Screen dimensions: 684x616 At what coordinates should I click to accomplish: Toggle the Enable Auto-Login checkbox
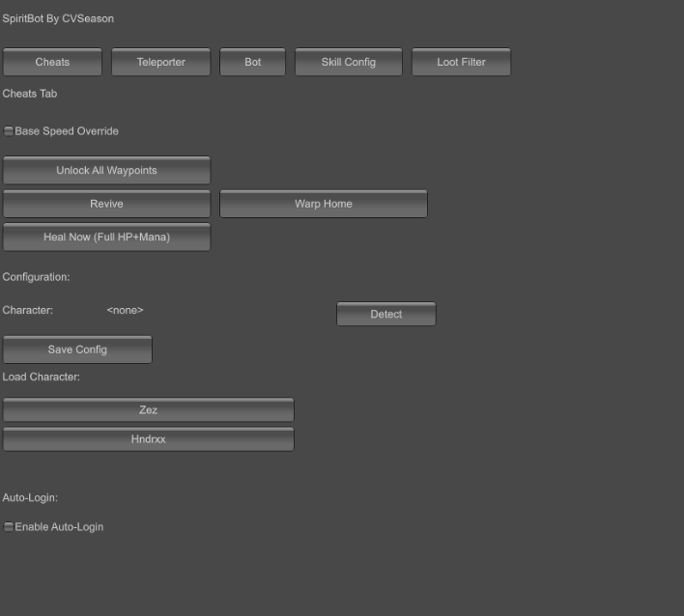point(9,527)
